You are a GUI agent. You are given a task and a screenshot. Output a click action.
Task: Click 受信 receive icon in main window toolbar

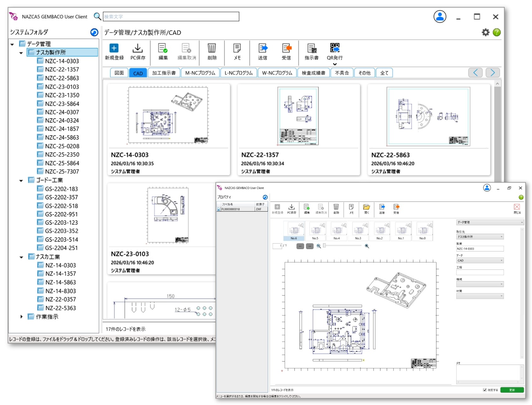tap(287, 48)
